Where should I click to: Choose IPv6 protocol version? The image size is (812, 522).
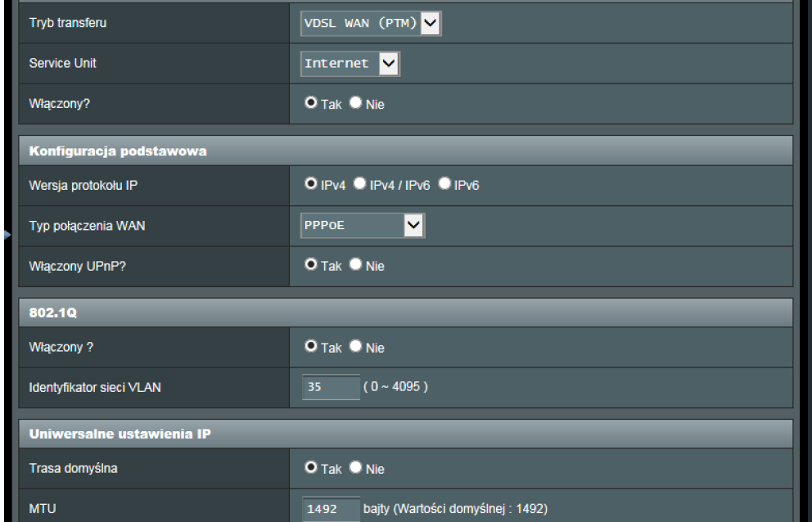tap(444, 184)
